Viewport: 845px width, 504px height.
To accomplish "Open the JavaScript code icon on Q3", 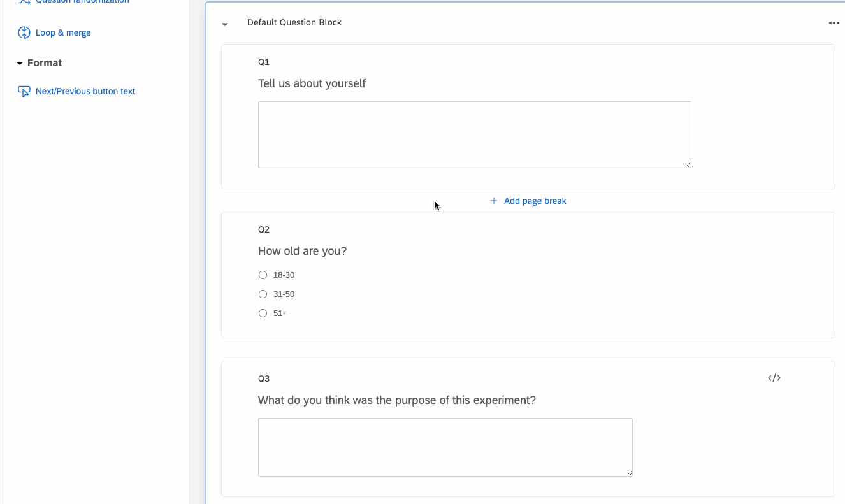I will tap(774, 378).
